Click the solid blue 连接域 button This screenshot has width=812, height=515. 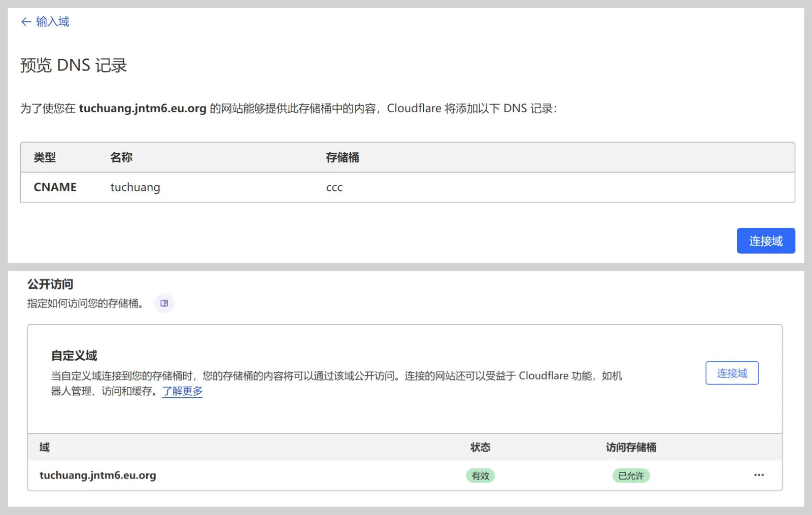click(765, 241)
